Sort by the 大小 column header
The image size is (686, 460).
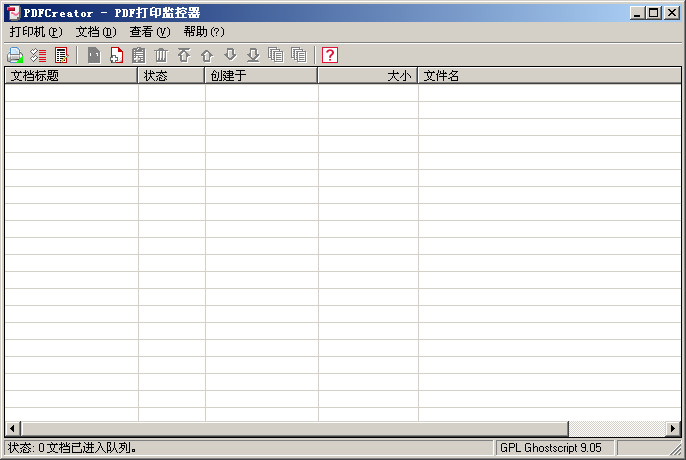(368, 76)
